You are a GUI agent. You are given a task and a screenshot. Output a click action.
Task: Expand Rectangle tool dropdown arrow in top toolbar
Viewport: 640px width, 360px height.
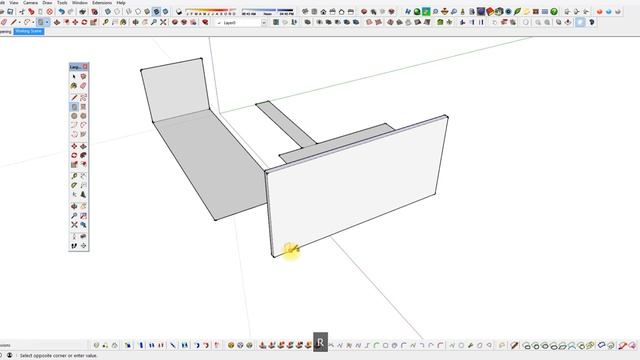(x=47, y=22)
